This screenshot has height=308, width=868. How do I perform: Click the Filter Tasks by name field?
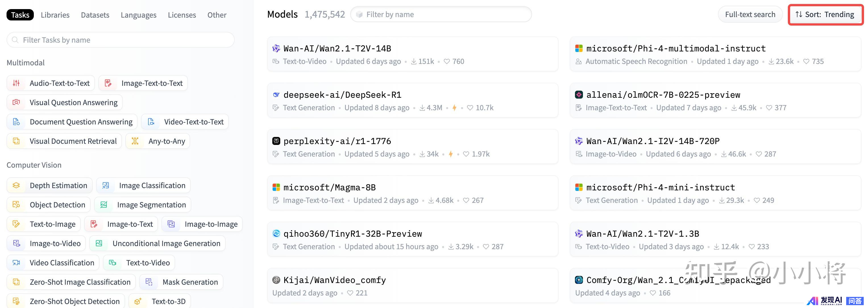120,40
